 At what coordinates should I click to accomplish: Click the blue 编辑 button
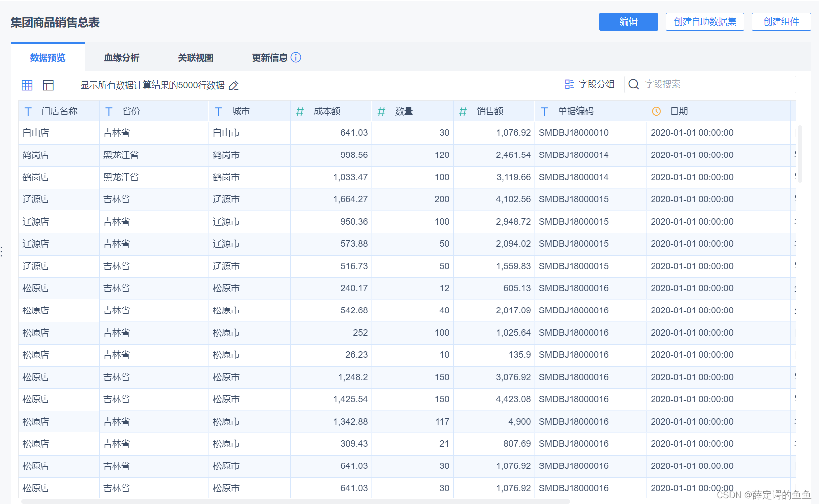[628, 22]
